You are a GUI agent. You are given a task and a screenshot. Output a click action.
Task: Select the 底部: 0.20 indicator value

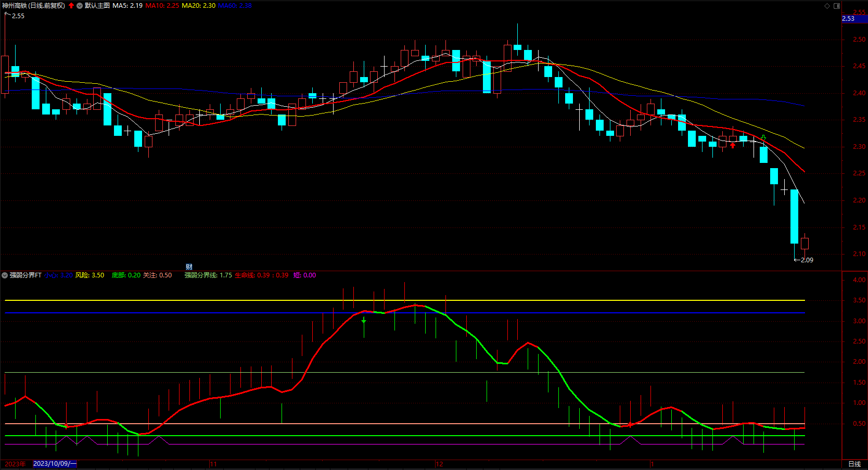coord(126,275)
